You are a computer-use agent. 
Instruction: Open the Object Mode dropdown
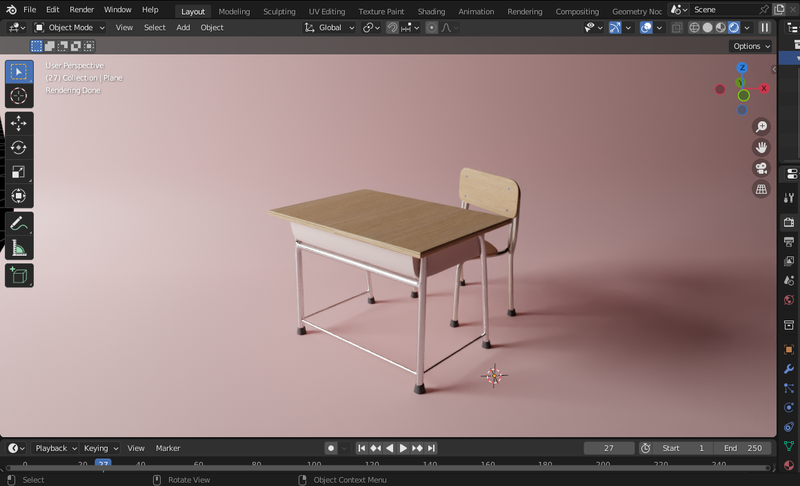[69, 28]
